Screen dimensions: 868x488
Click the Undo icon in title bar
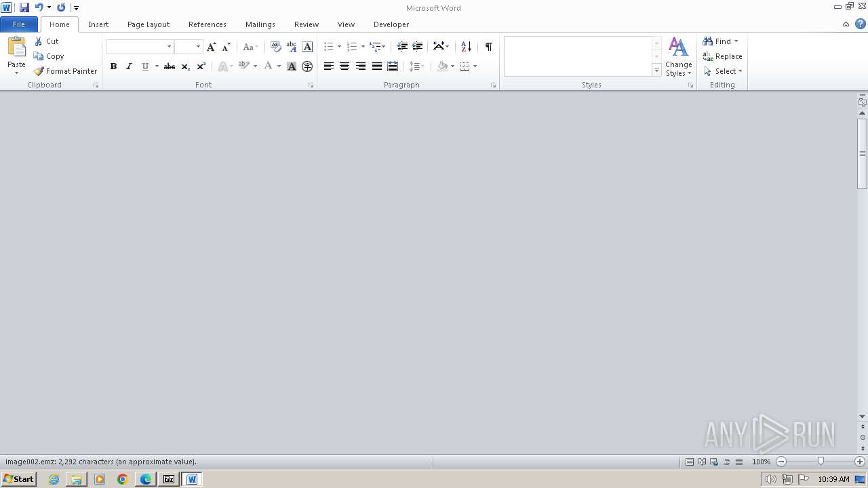click(39, 7)
